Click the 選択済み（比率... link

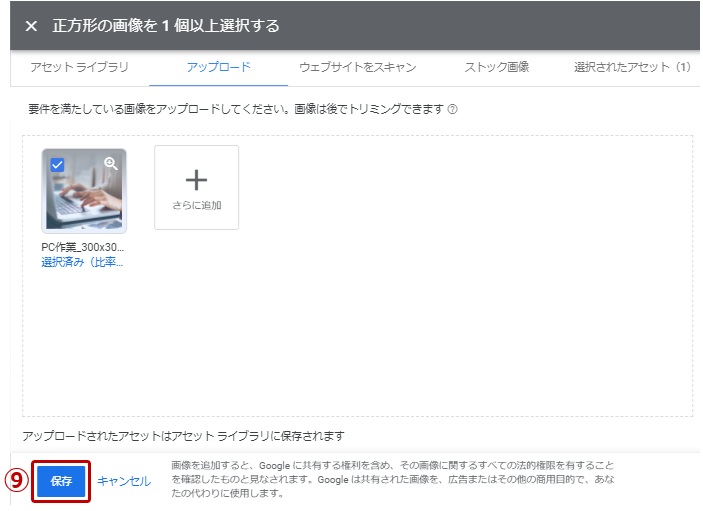(x=82, y=262)
